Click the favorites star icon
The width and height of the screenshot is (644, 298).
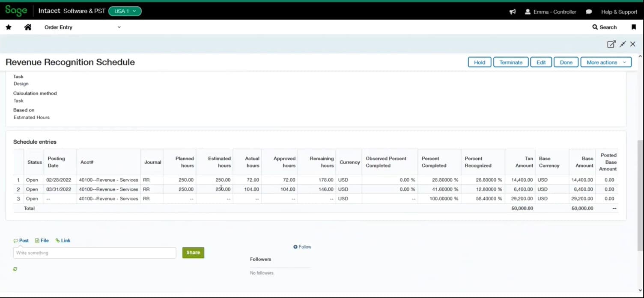pyautogui.click(x=9, y=27)
